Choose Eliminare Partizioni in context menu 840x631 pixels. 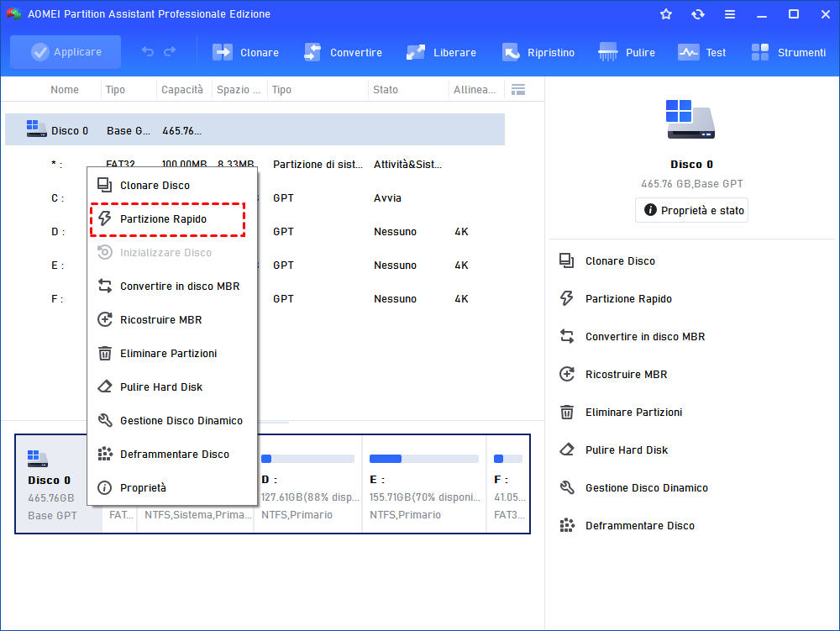coord(172,354)
